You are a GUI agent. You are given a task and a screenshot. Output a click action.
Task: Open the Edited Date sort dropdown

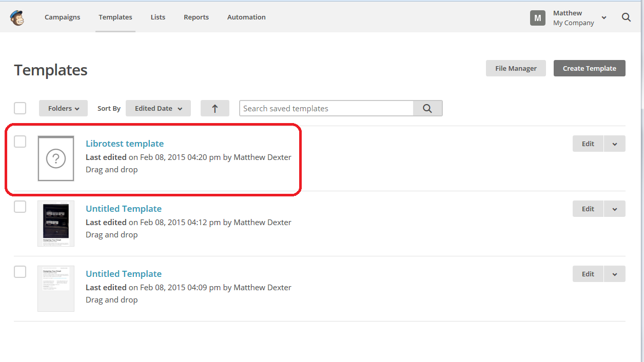click(x=158, y=108)
